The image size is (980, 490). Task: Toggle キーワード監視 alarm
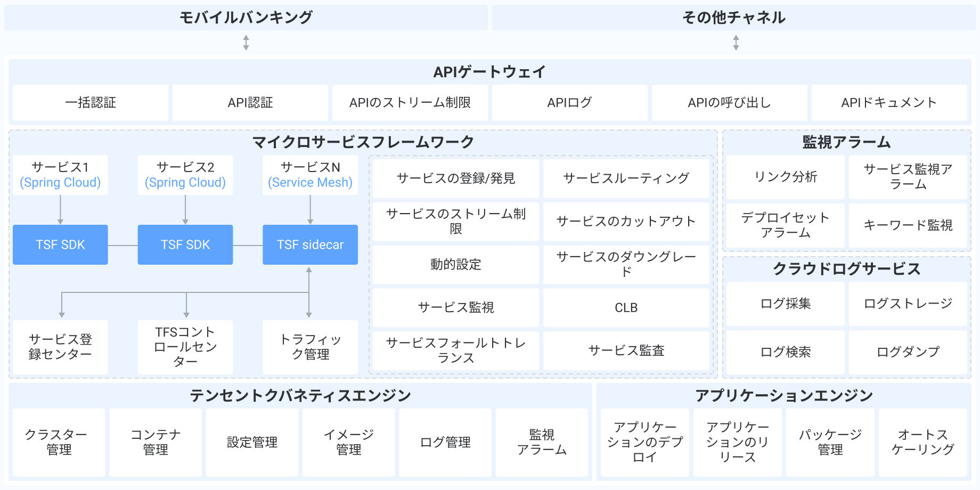pyautogui.click(x=908, y=225)
